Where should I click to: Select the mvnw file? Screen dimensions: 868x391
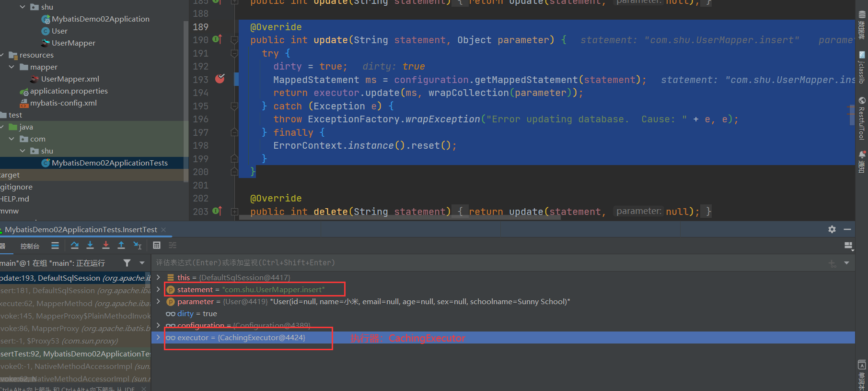click(10, 211)
